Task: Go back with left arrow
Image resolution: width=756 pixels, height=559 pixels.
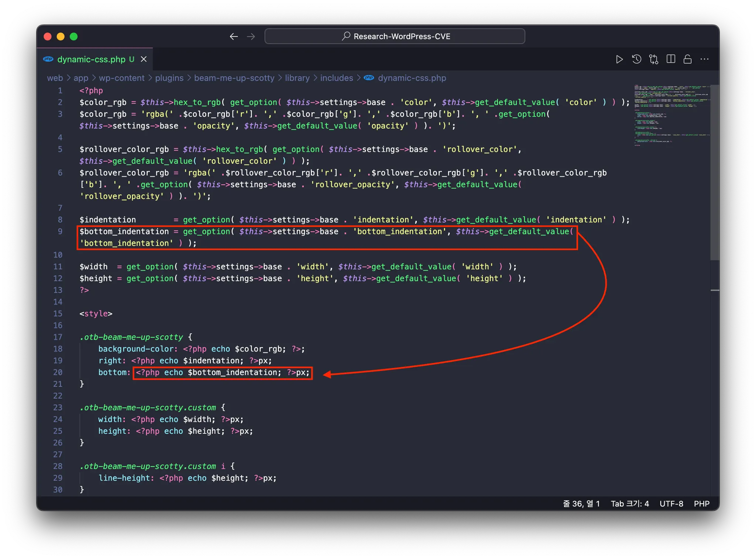Action: [x=234, y=37]
